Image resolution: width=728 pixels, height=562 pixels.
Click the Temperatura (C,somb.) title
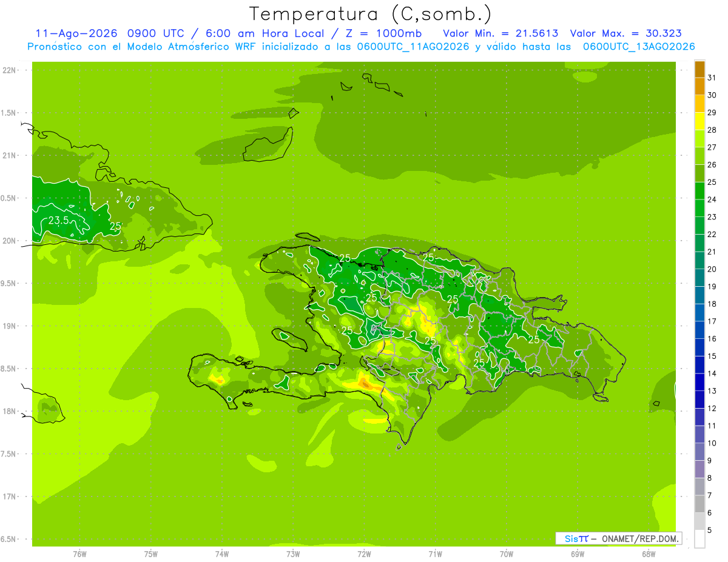(371, 14)
